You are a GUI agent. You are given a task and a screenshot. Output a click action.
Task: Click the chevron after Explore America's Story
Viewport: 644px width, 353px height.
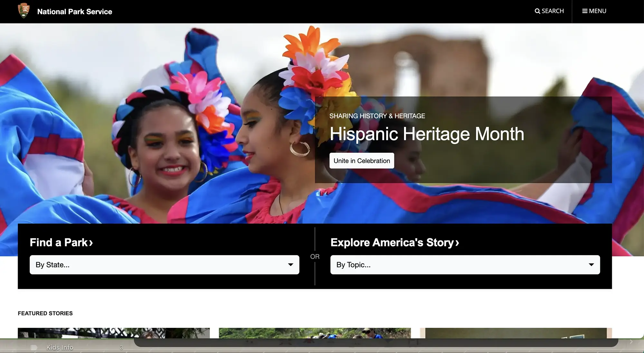(457, 243)
